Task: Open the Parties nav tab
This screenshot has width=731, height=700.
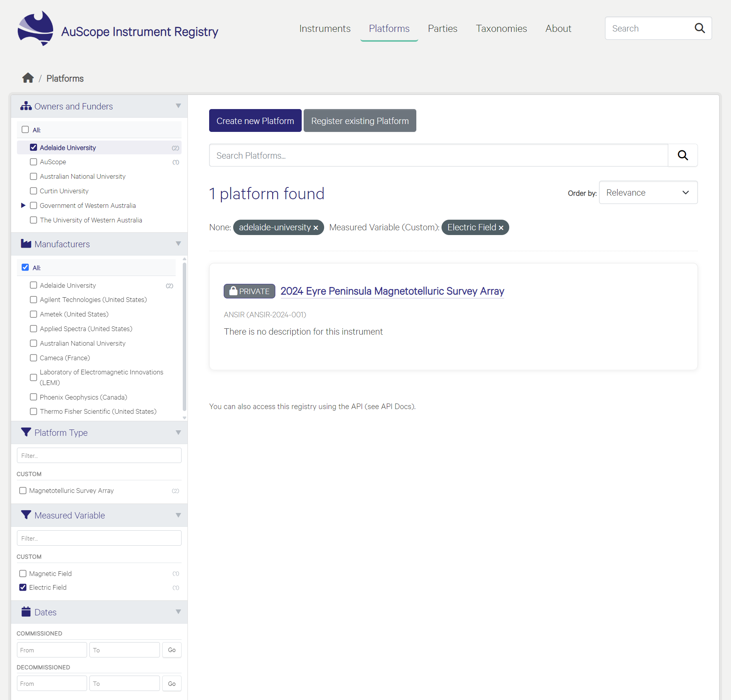Action: point(442,29)
